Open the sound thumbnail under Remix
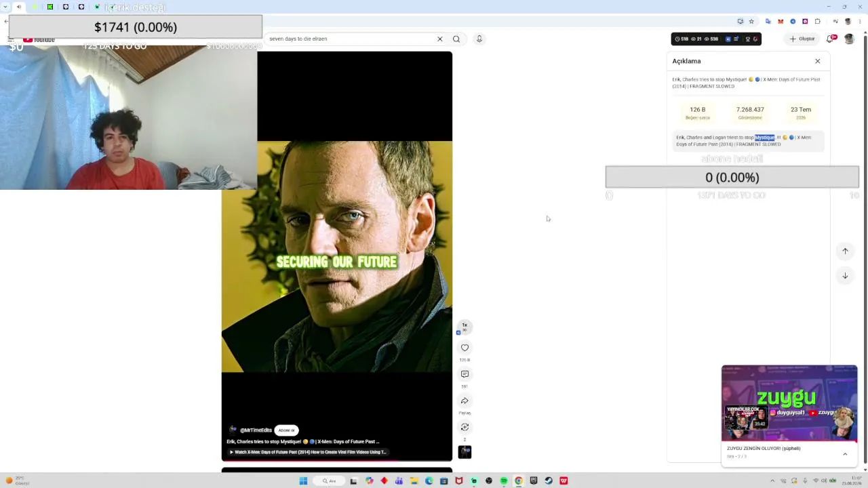Viewport: 868px width, 488px height. coord(465,452)
